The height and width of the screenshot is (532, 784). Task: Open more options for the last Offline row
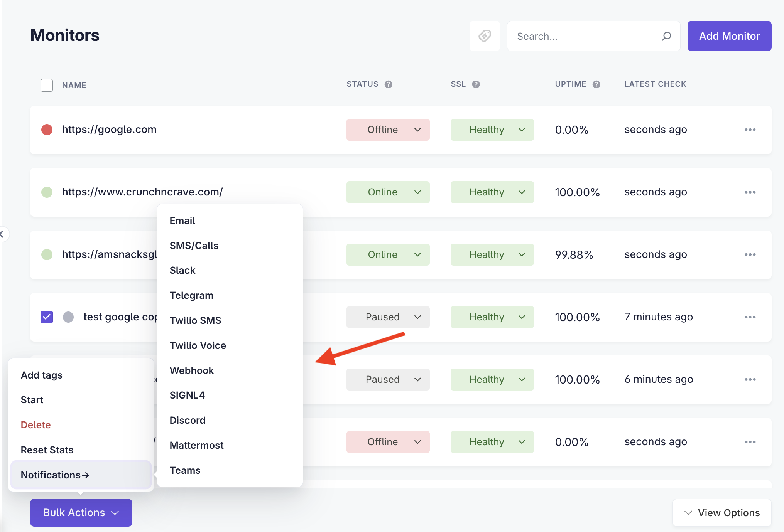pyautogui.click(x=750, y=442)
